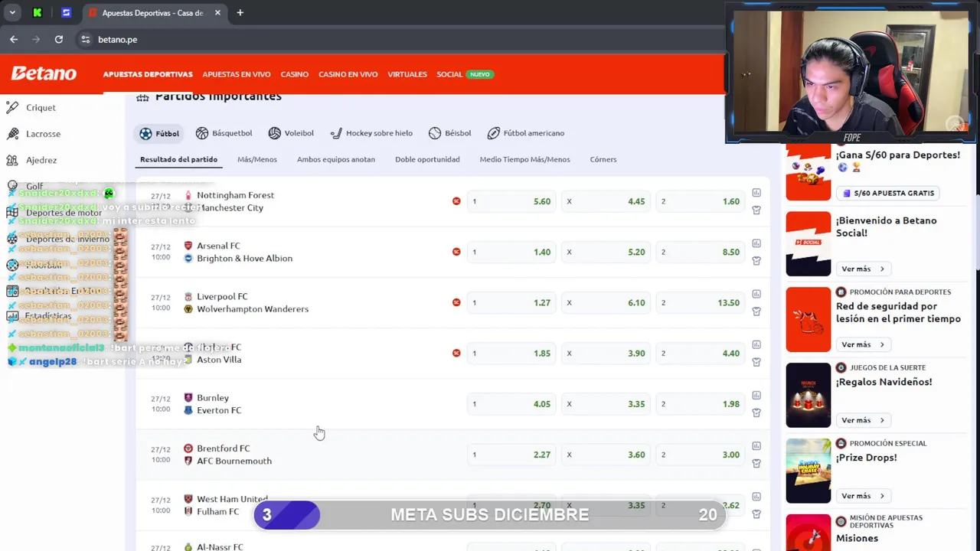The width and height of the screenshot is (980, 551).
Task: Open jersey icon for Burnley match
Action: (x=756, y=412)
